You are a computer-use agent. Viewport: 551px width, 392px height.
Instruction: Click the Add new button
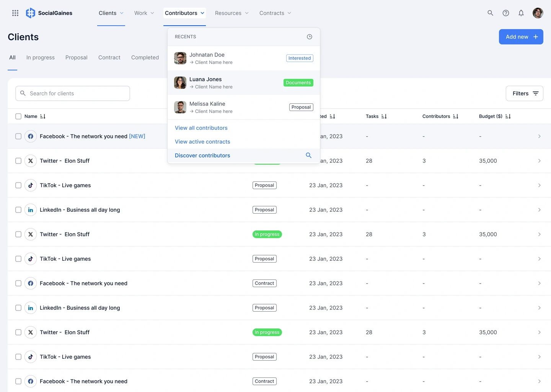point(521,37)
